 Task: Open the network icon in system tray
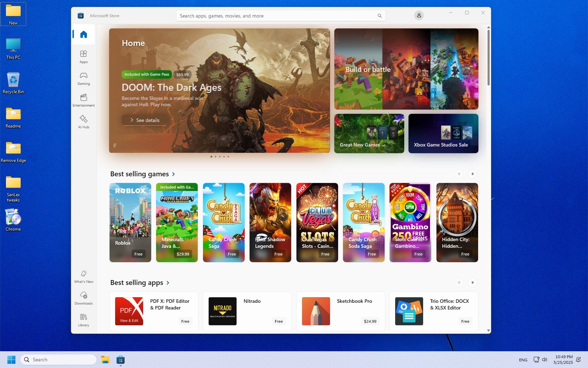coord(536,360)
